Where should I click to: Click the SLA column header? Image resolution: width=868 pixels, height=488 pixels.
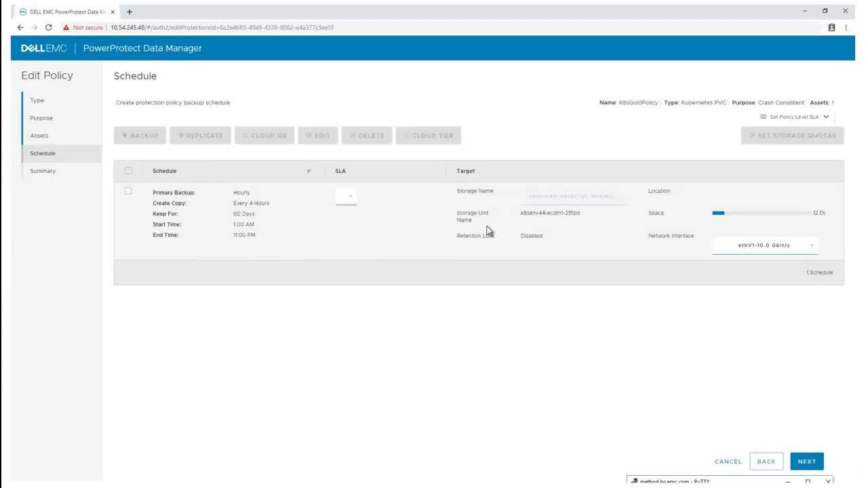340,171
